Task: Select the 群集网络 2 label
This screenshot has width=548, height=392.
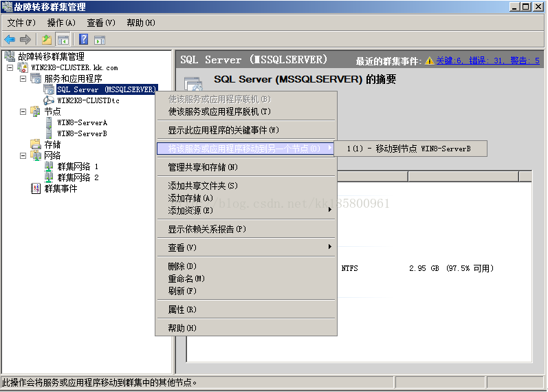Action: coord(78,177)
